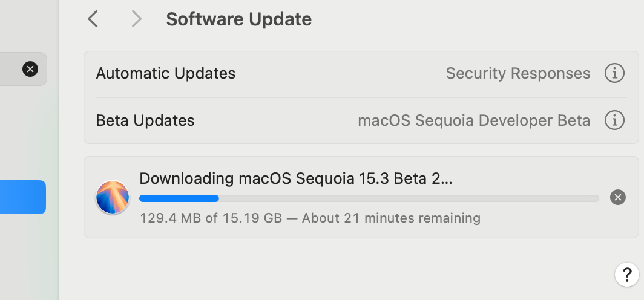Click the About 21 minutes remaining text

tap(391, 218)
